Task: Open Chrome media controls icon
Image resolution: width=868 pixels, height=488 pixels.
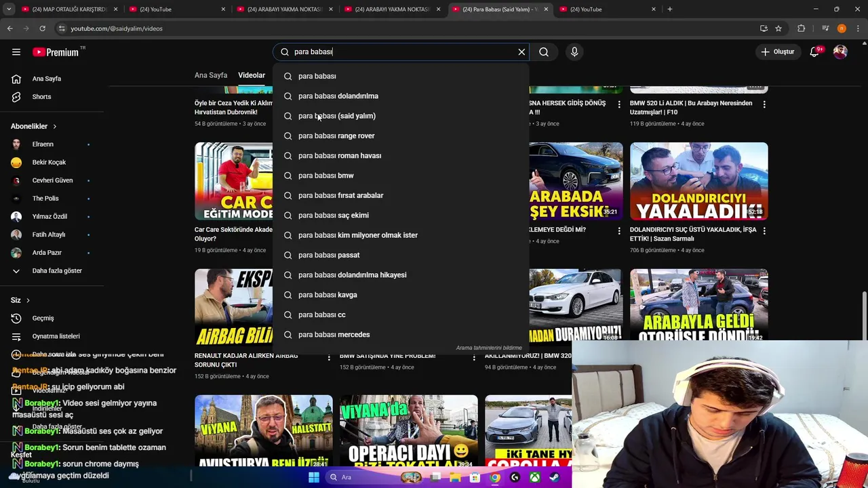Action: [x=825, y=28]
